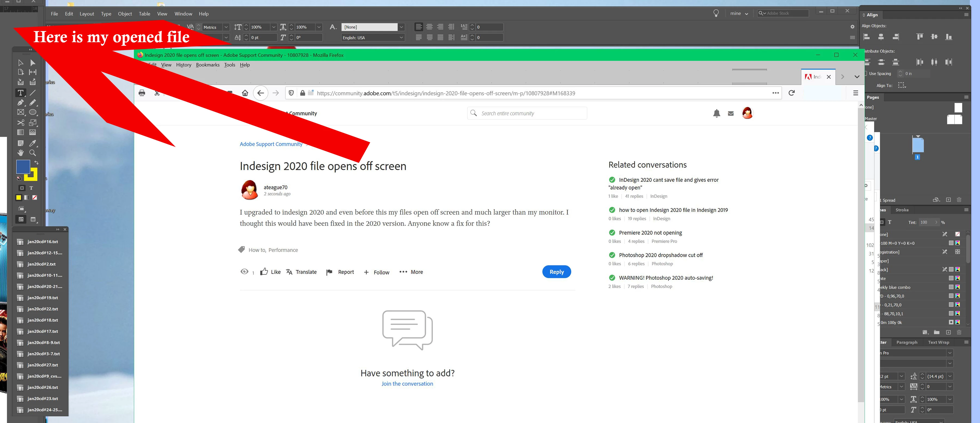Select the Ellipse tool in InDesign toolbox
The height and width of the screenshot is (423, 980).
tap(33, 112)
